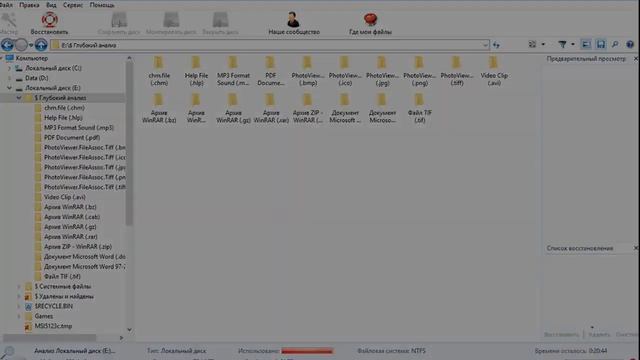Click the view mode icon
Viewport: 640px width, 360px height.
[x=532, y=44]
